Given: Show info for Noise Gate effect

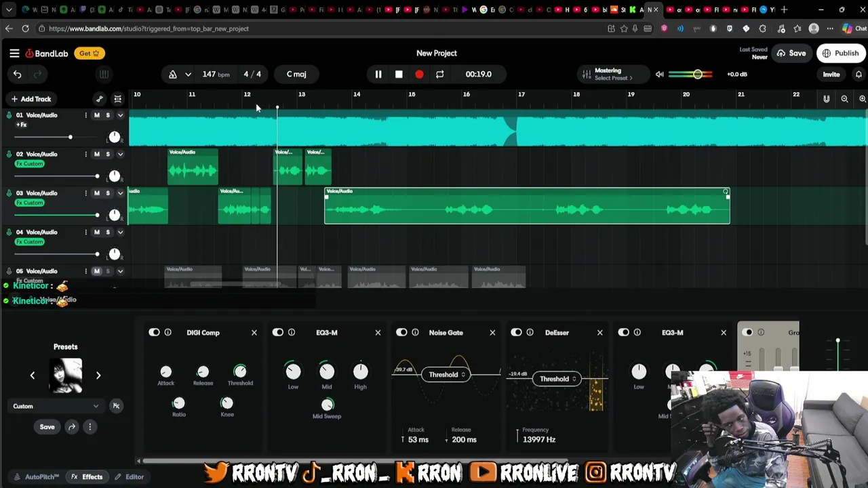Looking at the screenshot, I should click(x=415, y=332).
